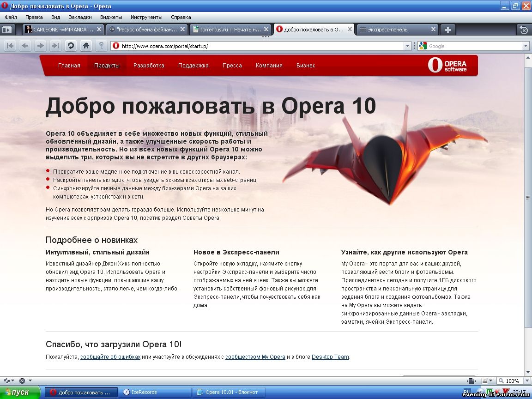Screen dimensions: 532x399
Task: Click Бизнес in the site navigation
Action: (306, 66)
